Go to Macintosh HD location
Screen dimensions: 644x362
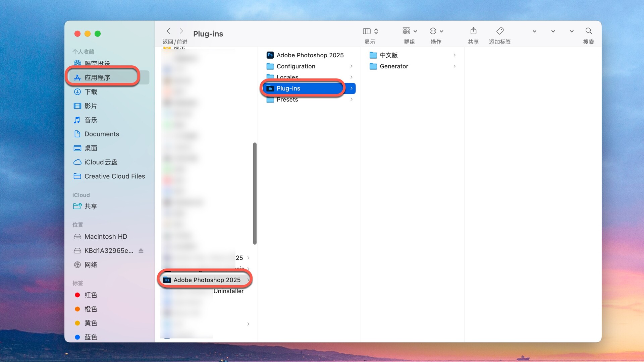(x=105, y=237)
